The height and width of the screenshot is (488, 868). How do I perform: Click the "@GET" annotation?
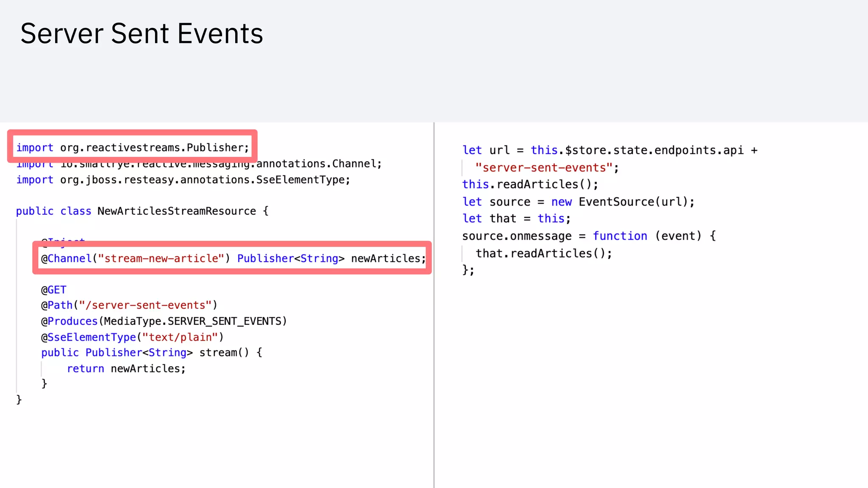coord(53,290)
